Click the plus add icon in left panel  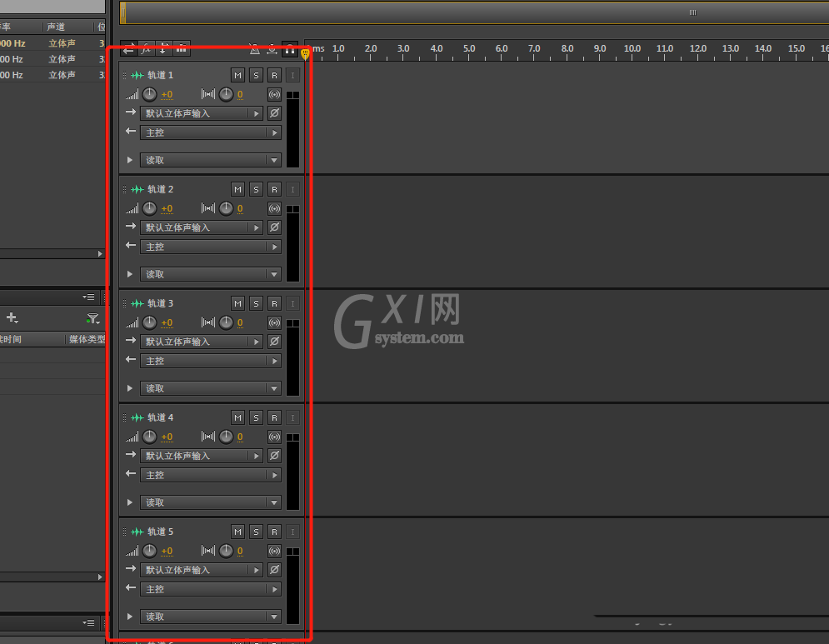[12, 317]
